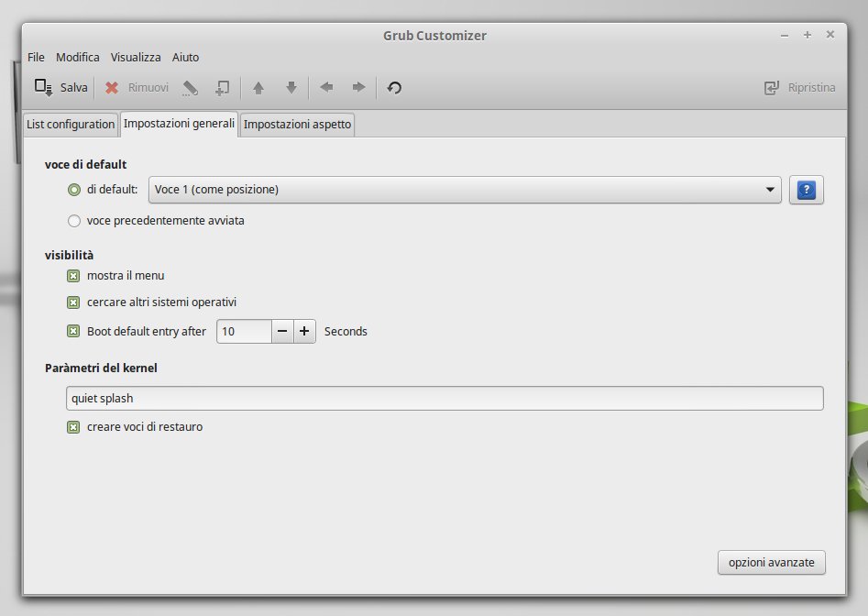The height and width of the screenshot is (616, 868).
Task: Click the Ripristina label in toolbar
Action: coord(811,87)
